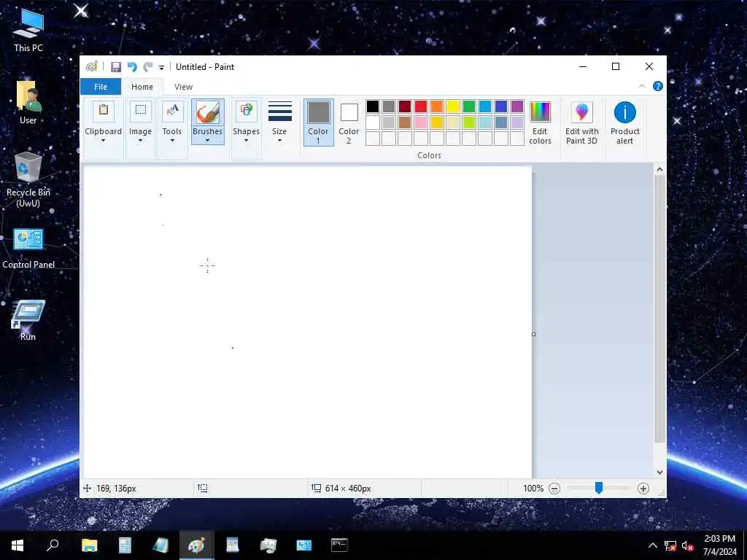Open File Explorer from the taskbar
Image resolution: width=747 pixels, height=560 pixels.
tap(89, 545)
